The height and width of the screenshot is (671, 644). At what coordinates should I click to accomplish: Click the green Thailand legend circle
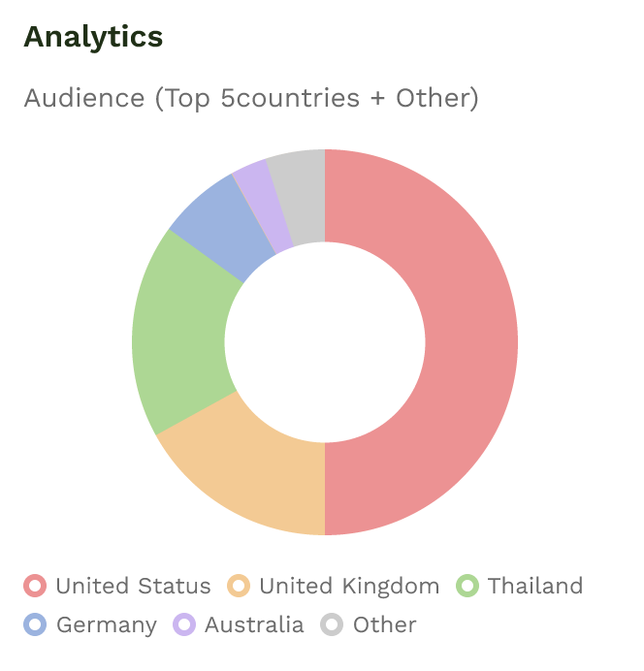point(467,586)
